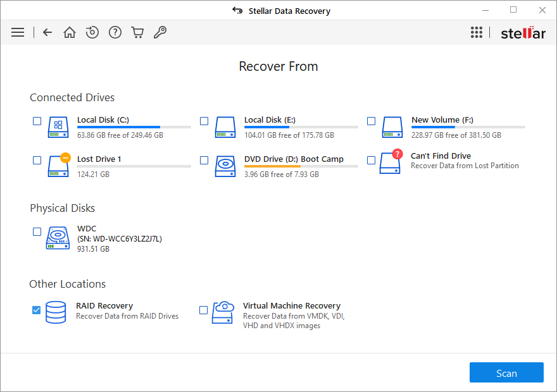Viewport: 557px width, 392px height.
Task: Click the shopping cart buy icon
Action: [x=137, y=32]
